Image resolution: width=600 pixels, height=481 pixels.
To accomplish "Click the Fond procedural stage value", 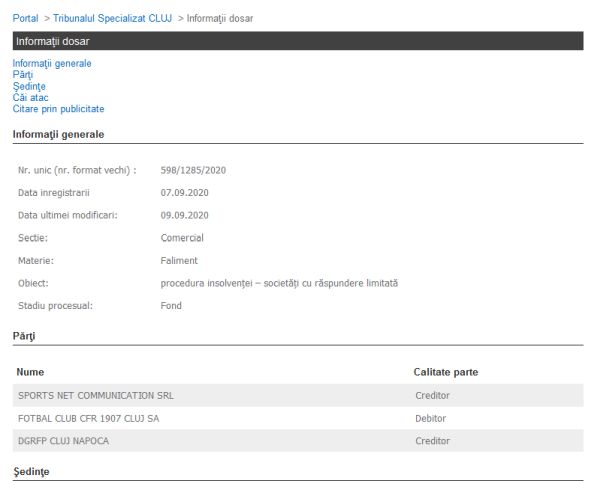I will coord(171,306).
